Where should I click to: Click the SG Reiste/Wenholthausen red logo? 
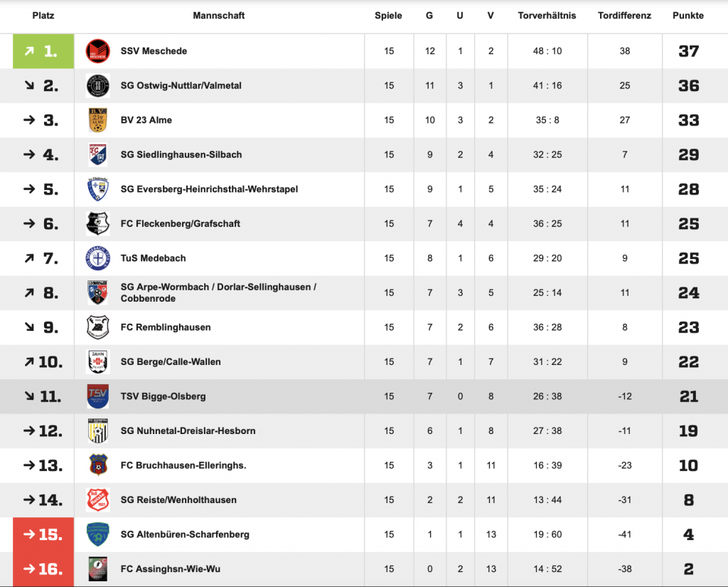97,499
